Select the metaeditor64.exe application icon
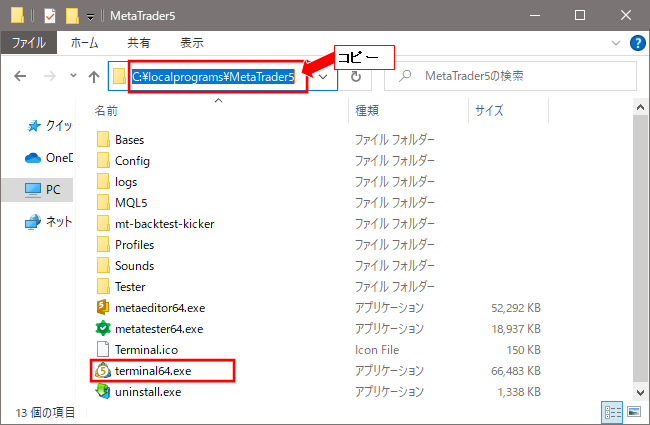The height and width of the screenshot is (425, 650). (103, 307)
